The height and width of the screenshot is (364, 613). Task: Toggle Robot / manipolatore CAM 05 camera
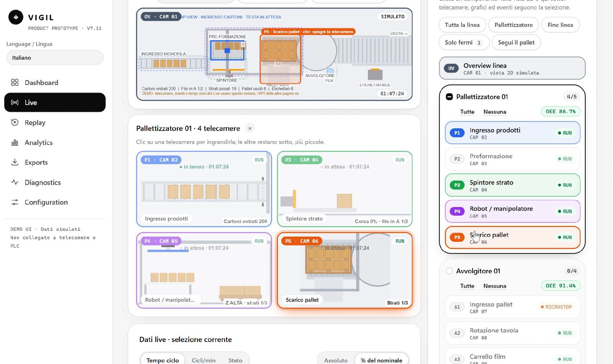(513, 211)
